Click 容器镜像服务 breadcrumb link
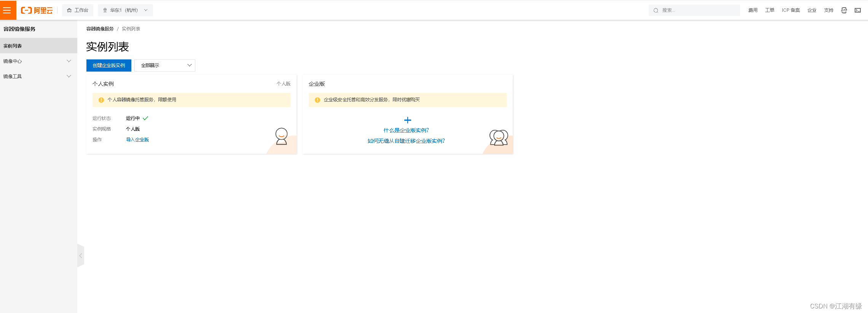The image size is (868, 313). (x=100, y=29)
